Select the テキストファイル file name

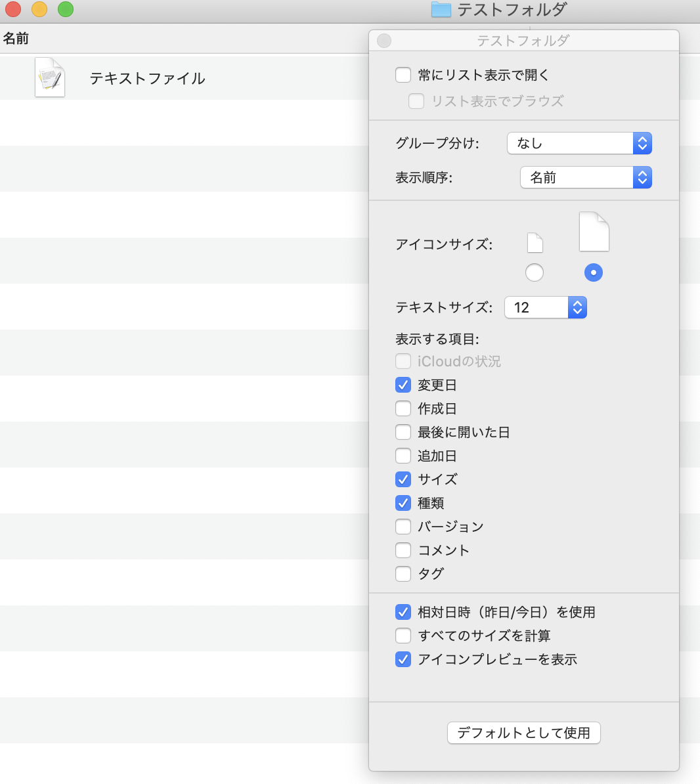pos(147,78)
